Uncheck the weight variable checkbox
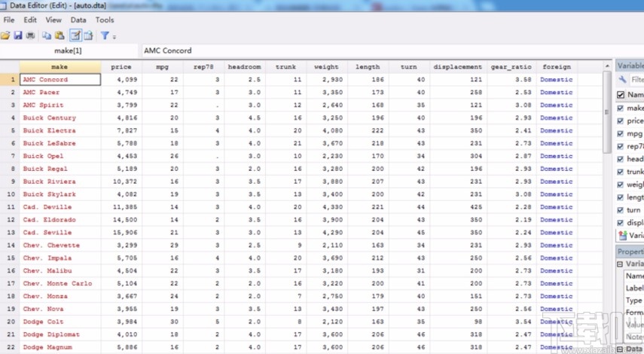The width and height of the screenshot is (644, 354). pyautogui.click(x=621, y=185)
